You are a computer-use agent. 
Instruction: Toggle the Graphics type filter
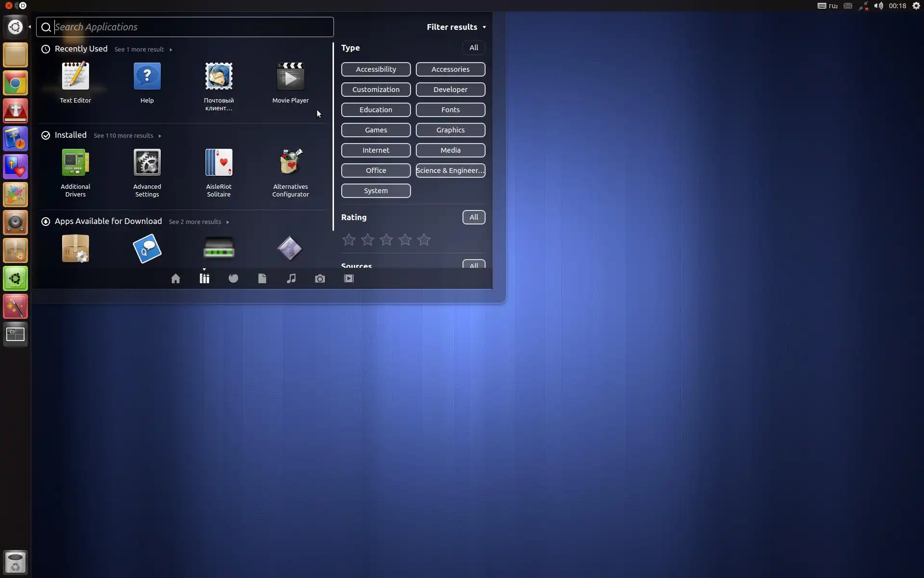(450, 130)
